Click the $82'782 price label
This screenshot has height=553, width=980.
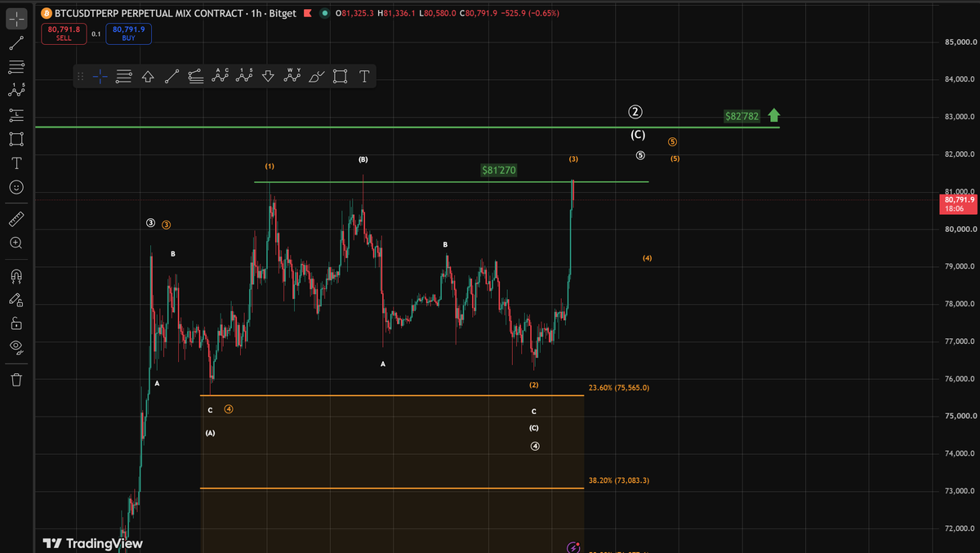click(x=742, y=116)
